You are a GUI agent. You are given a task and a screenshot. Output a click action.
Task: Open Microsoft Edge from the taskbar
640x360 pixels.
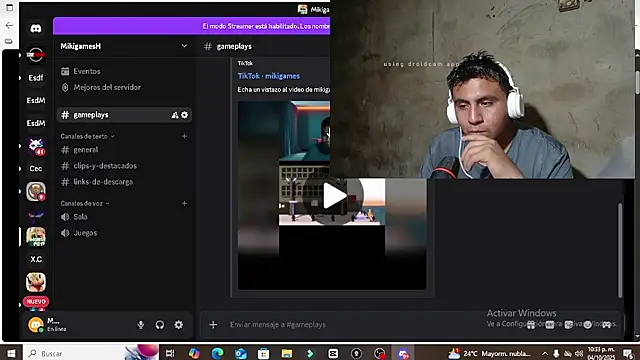[217, 353]
